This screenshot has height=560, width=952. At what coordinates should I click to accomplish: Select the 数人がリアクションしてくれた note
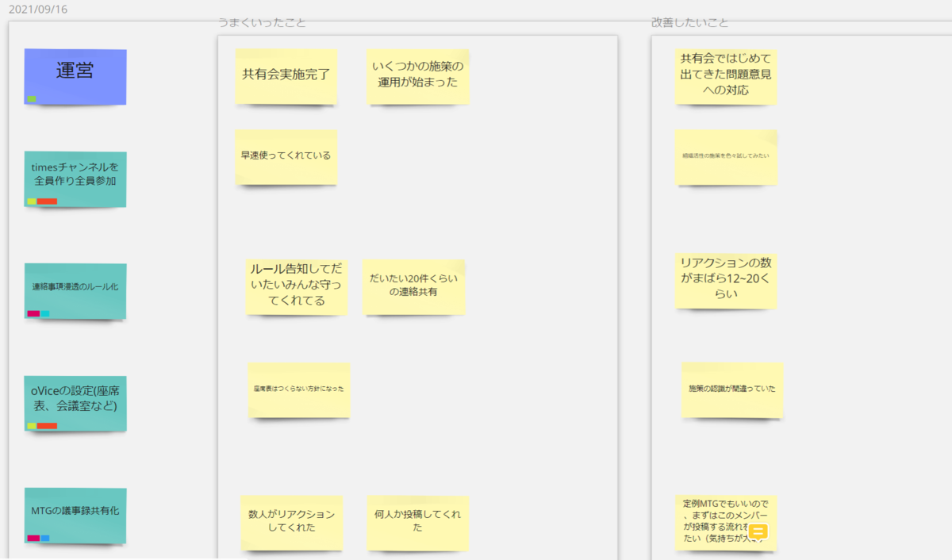click(292, 524)
